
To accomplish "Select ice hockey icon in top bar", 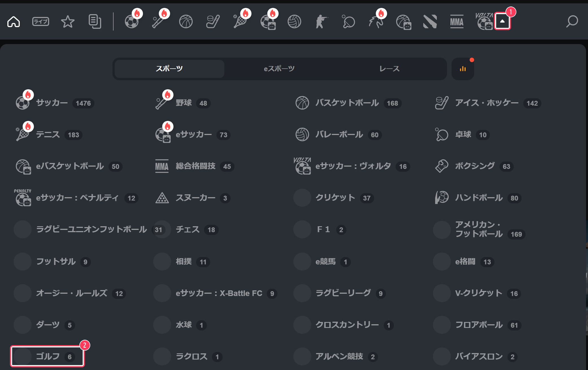I will (213, 21).
